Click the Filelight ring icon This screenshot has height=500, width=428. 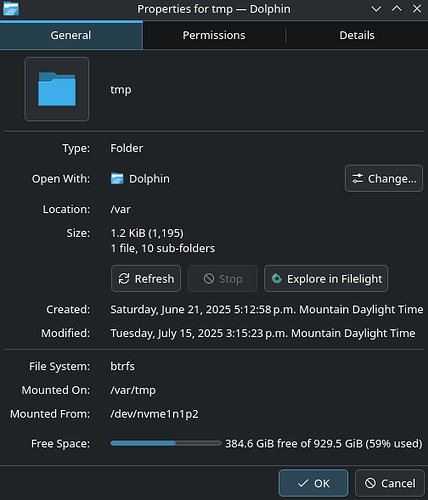click(x=277, y=278)
